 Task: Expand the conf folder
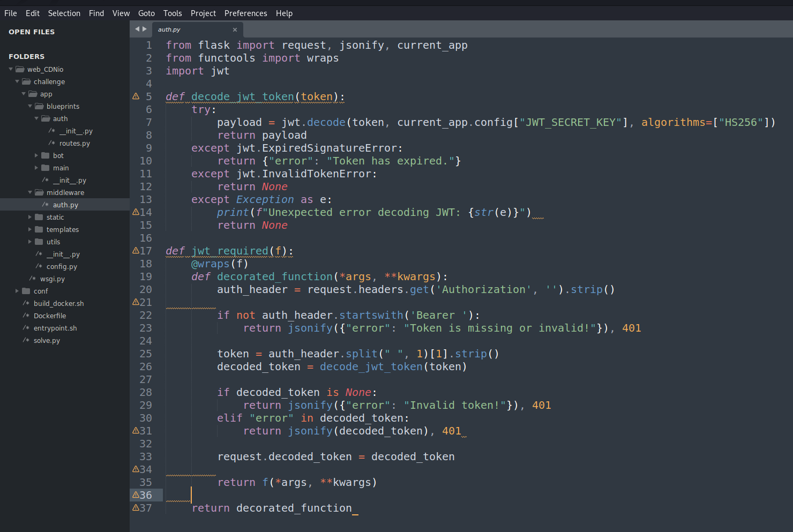pos(17,291)
